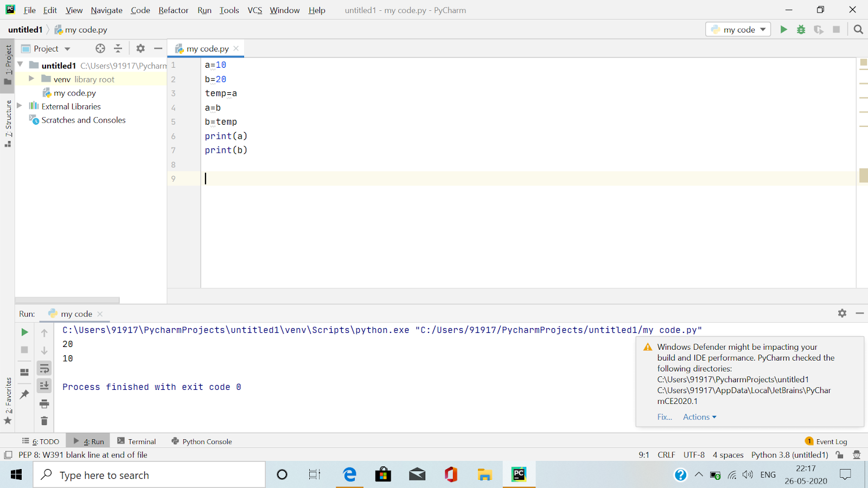Pin the Run tool window tab
Image resolution: width=868 pixels, height=488 pixels.
(24, 394)
